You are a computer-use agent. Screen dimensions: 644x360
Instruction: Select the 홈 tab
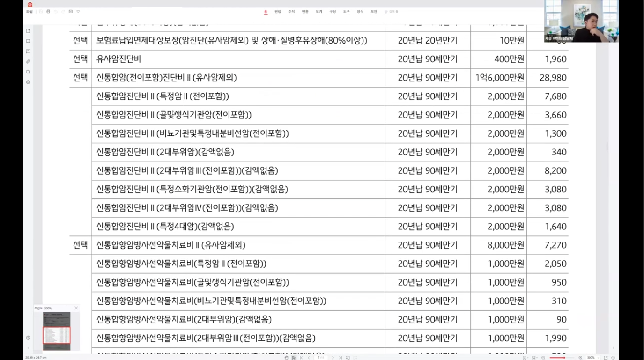tap(266, 11)
